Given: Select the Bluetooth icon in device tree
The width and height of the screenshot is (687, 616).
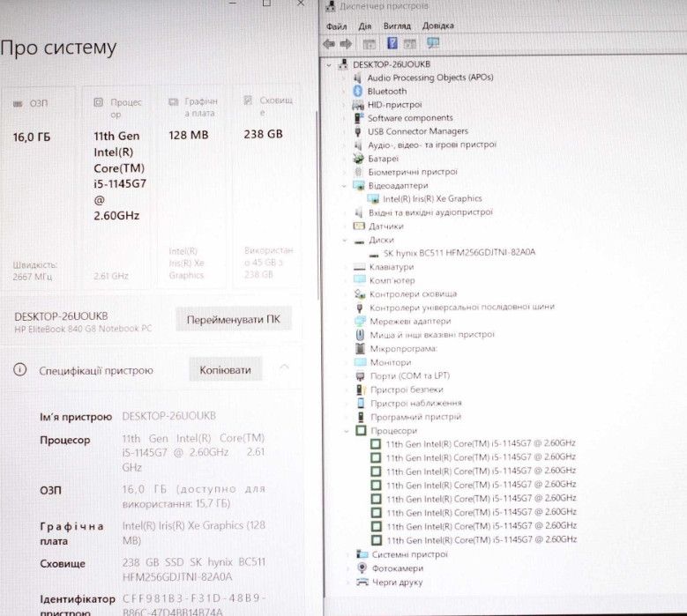Looking at the screenshot, I should point(357,91).
